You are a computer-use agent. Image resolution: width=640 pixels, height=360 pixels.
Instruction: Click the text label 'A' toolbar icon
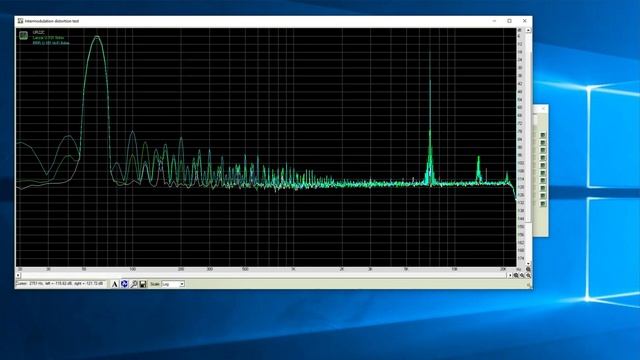pos(115,284)
